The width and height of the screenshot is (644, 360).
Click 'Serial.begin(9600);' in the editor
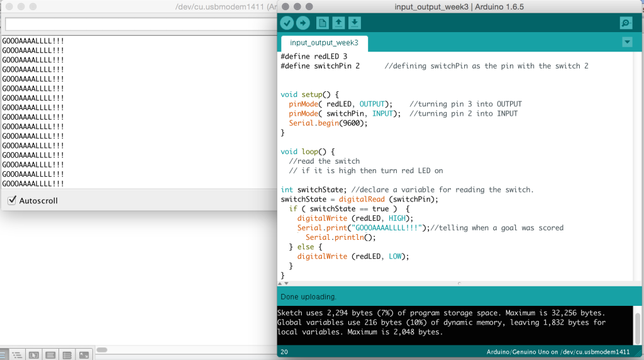[328, 123]
